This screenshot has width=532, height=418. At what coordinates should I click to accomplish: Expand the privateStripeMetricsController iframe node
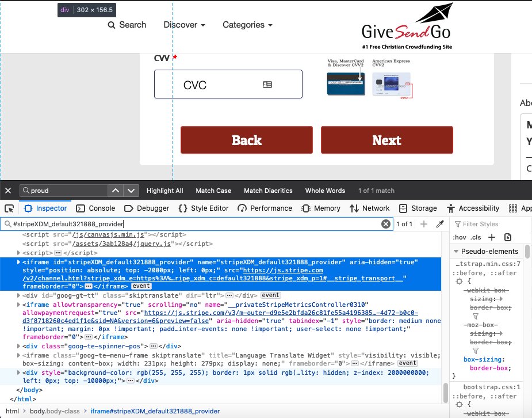tap(18, 305)
